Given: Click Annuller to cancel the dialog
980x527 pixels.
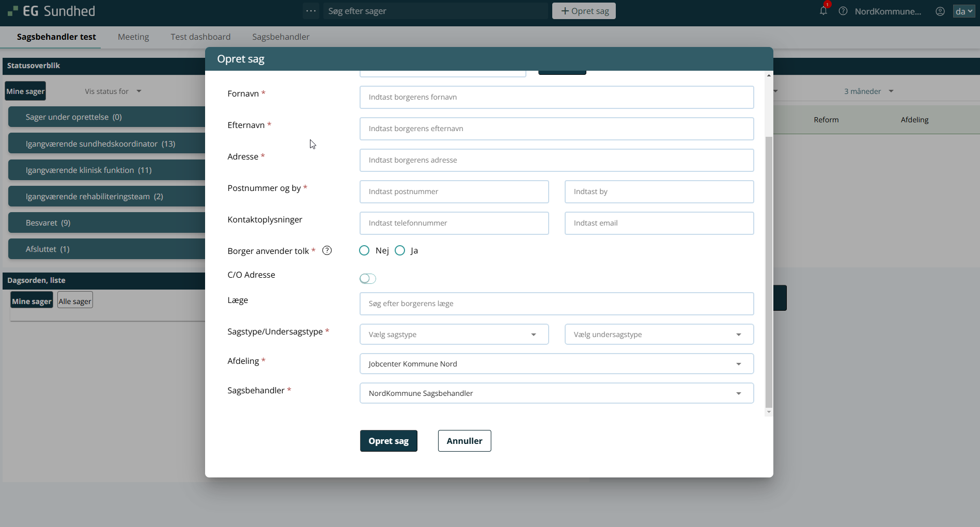Looking at the screenshot, I should tap(464, 441).
